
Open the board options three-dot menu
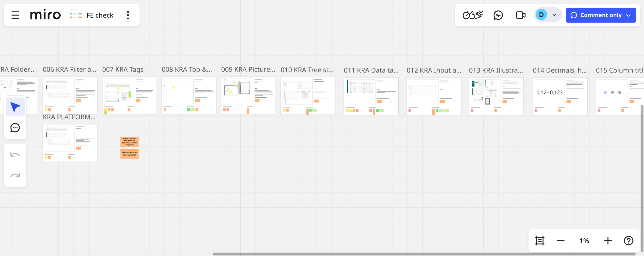pyautogui.click(x=128, y=15)
